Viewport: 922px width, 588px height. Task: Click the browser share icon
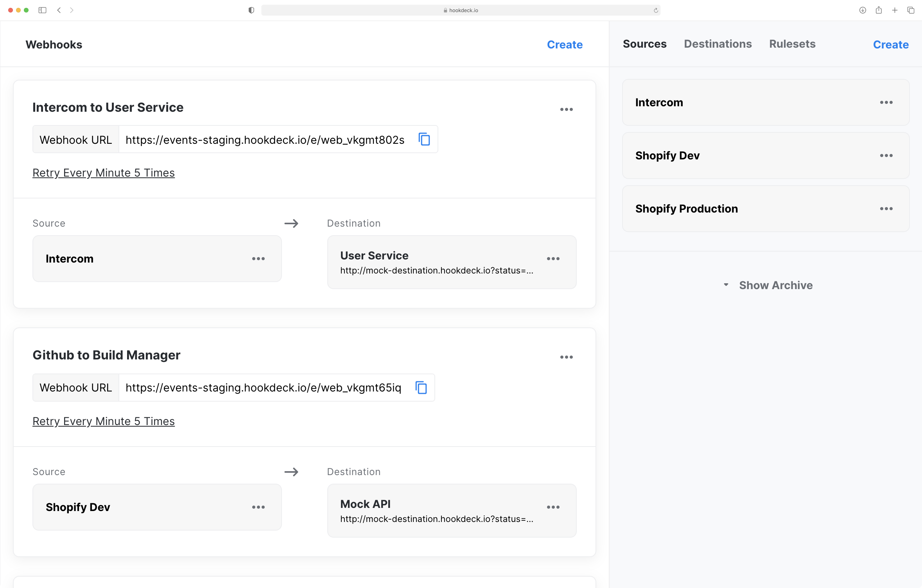879,10
